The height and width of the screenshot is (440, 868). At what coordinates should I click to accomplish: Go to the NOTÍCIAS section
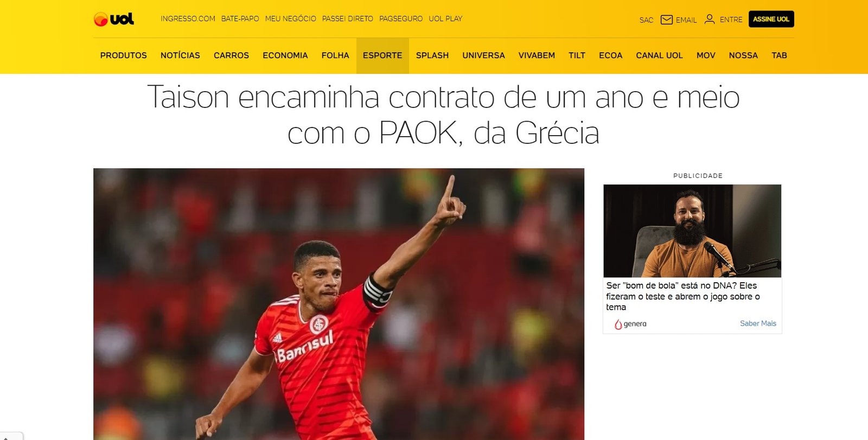[x=180, y=55]
